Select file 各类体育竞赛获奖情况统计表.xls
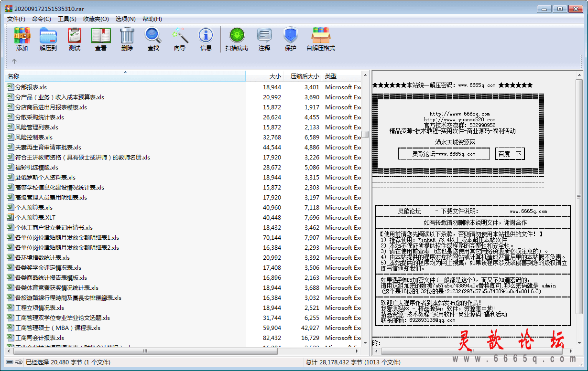 57,287
